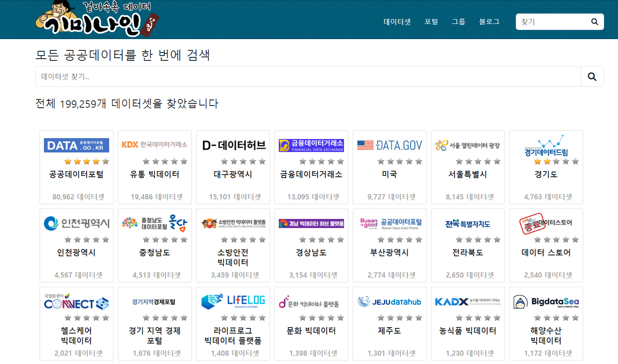Click the 공공데이터포털 title link
The width and height of the screenshot is (618, 364).
point(77,175)
